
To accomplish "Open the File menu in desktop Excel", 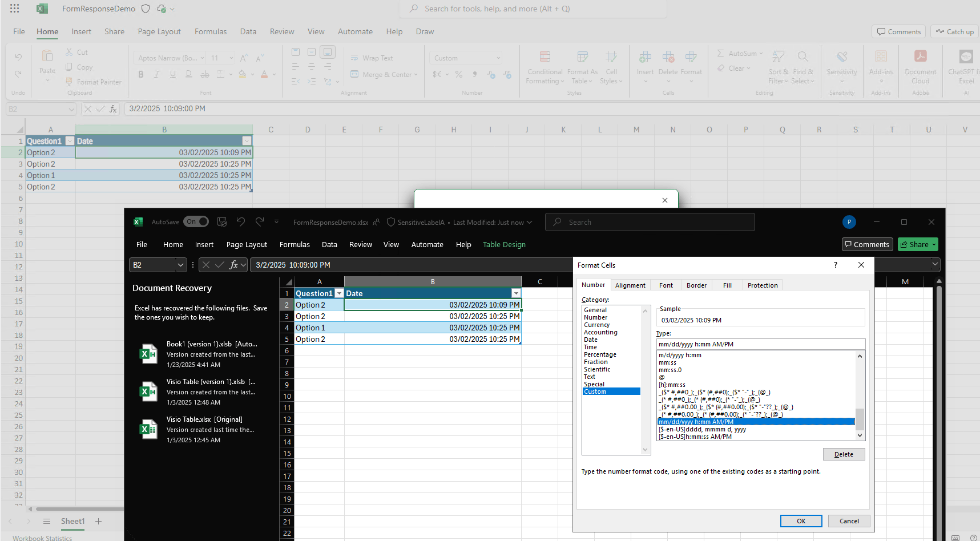I will [x=142, y=244].
